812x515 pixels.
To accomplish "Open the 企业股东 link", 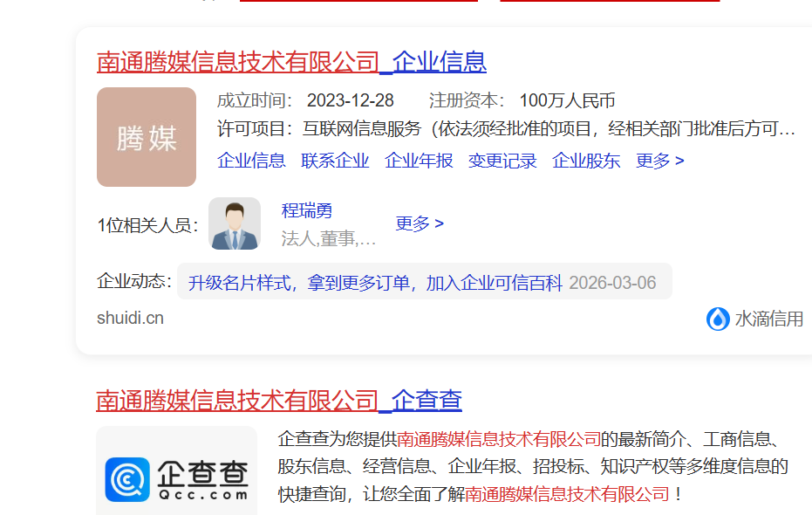I will (x=585, y=161).
